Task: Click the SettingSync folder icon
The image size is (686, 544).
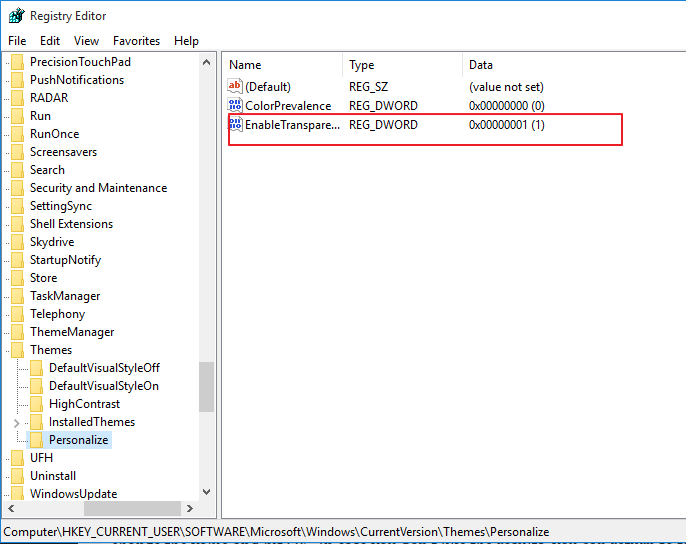Action: 18,206
